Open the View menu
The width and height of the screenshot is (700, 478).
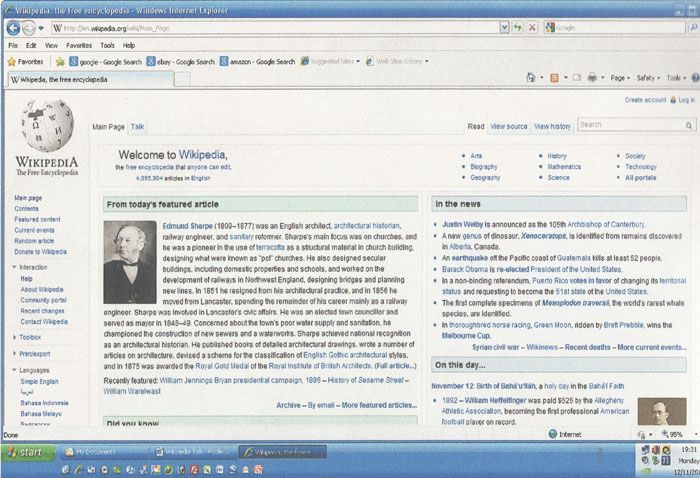click(x=51, y=46)
